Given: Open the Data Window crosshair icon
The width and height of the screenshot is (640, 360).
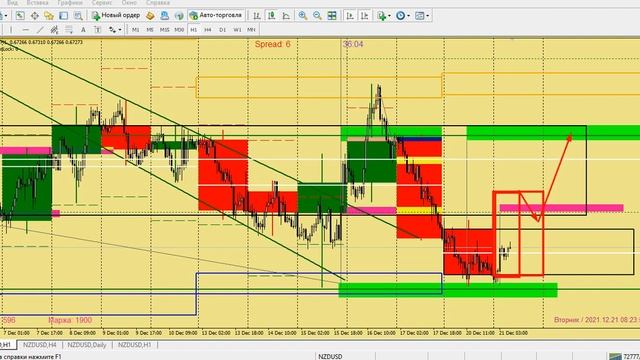Looking at the screenshot, I should click(35, 16).
